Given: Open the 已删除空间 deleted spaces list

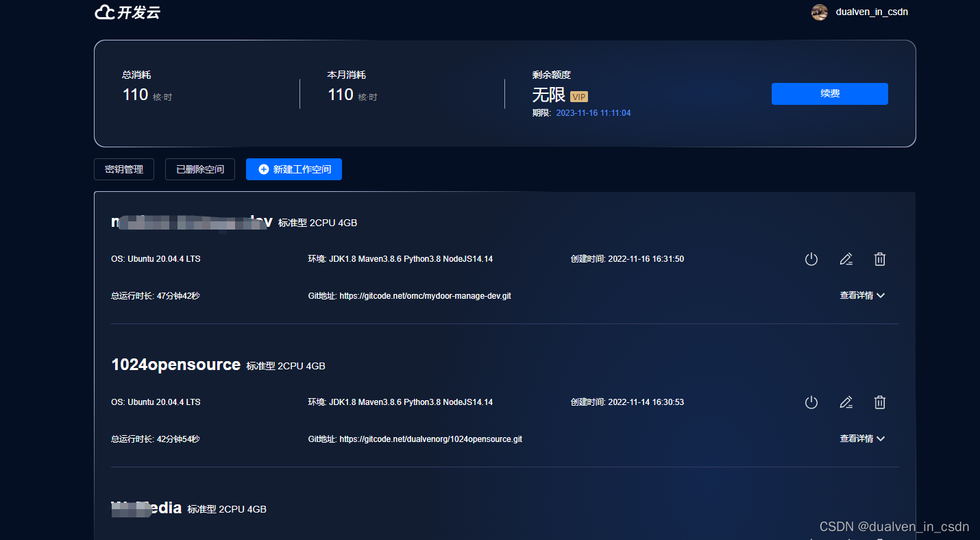Looking at the screenshot, I should (x=199, y=169).
